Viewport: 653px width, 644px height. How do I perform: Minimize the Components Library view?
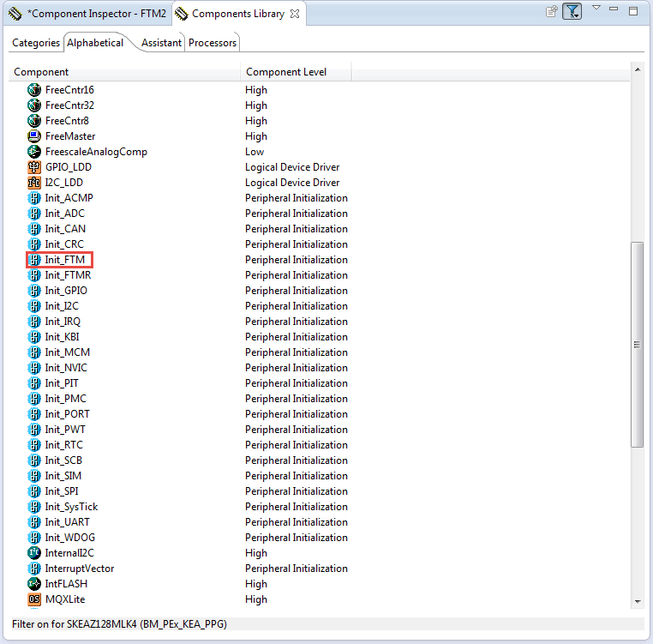[x=614, y=9]
